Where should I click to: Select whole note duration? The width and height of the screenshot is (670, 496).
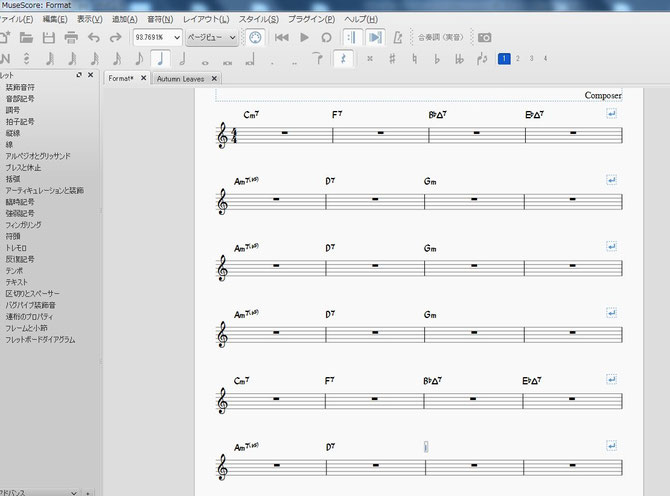click(x=205, y=63)
